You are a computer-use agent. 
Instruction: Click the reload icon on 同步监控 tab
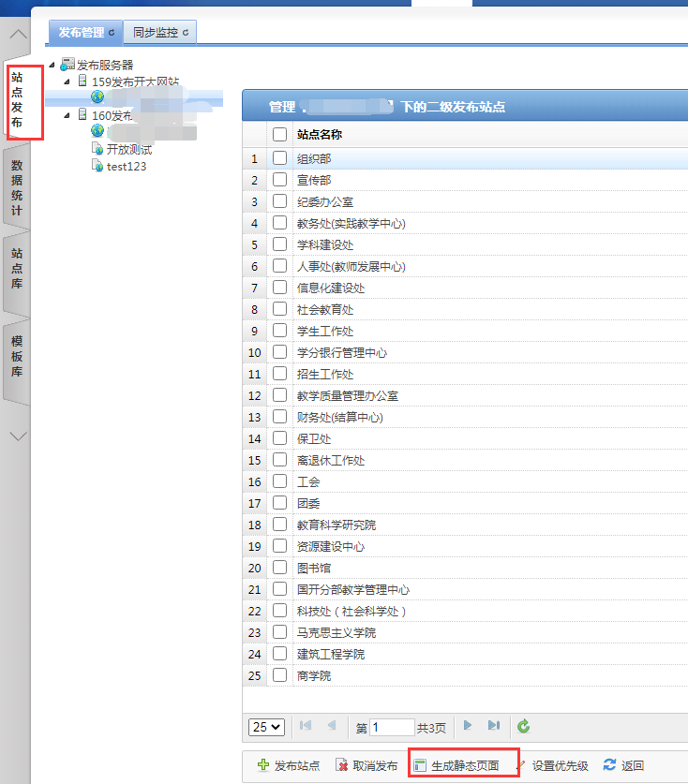[x=186, y=33]
